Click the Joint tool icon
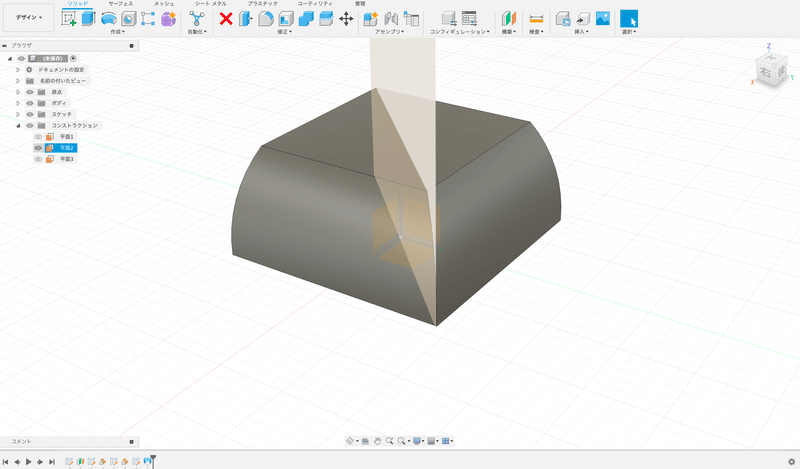Viewport: 800px width, 469px height. click(391, 19)
